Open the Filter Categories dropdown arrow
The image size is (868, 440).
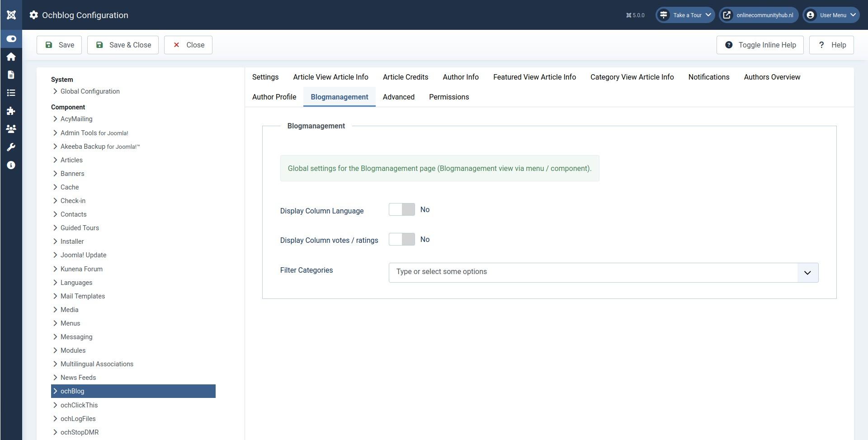(807, 273)
